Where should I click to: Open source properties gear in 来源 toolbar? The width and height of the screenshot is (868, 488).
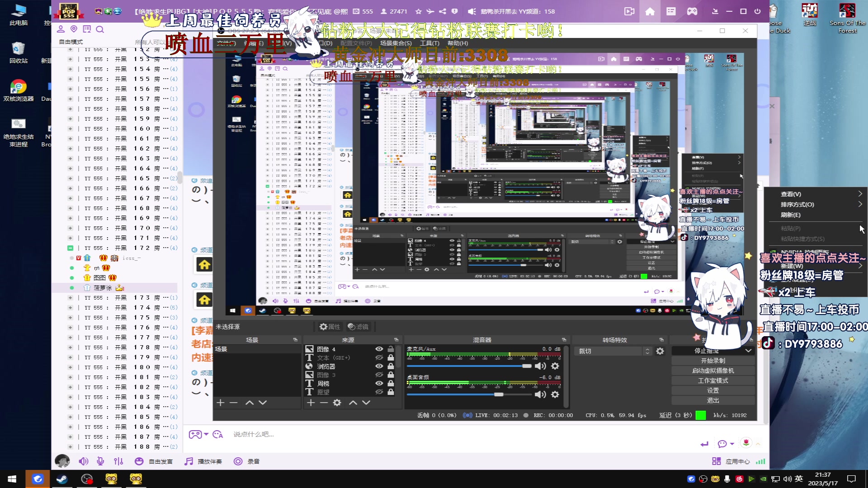pyautogui.click(x=337, y=403)
